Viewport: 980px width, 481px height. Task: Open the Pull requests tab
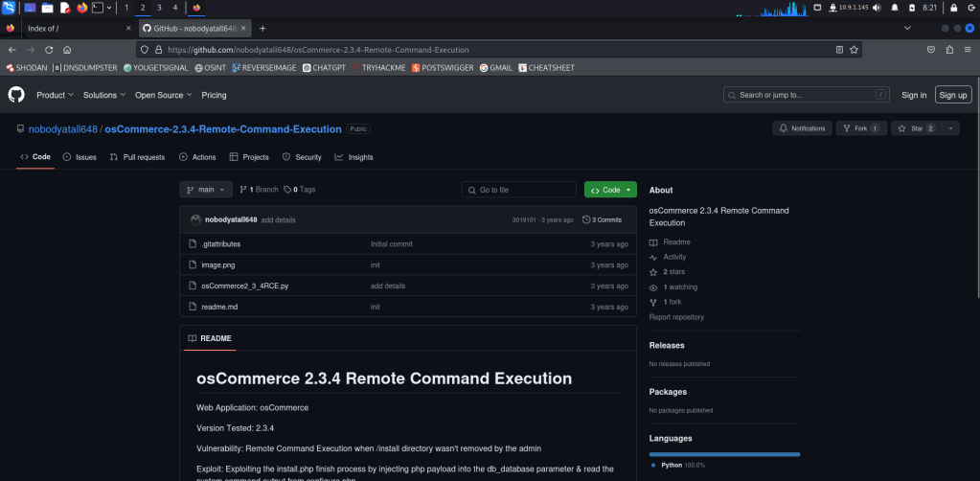[x=137, y=157]
